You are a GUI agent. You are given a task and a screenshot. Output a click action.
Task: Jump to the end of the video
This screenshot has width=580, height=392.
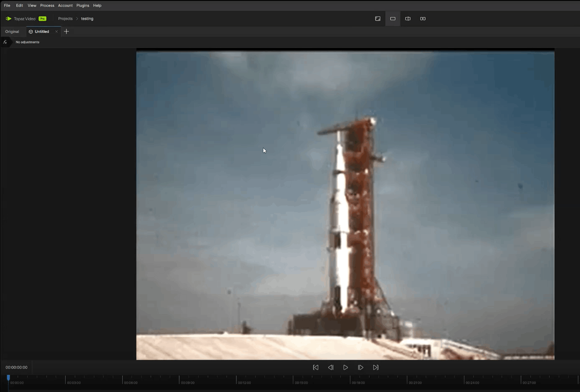(x=375, y=367)
